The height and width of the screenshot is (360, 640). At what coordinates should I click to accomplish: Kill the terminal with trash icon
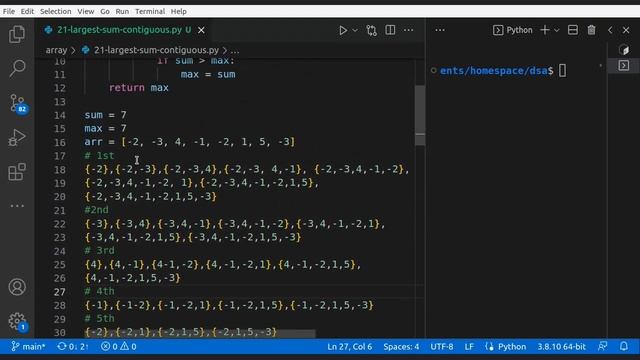tap(591, 30)
